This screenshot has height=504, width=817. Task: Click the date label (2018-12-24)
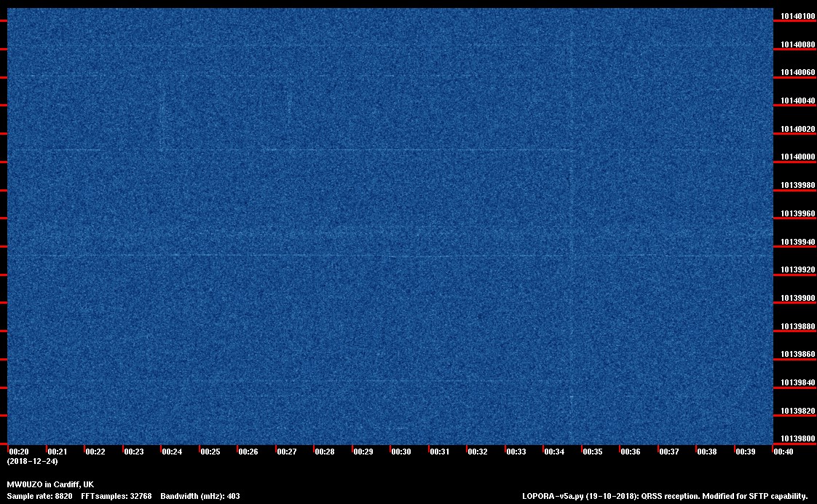[x=32, y=461]
